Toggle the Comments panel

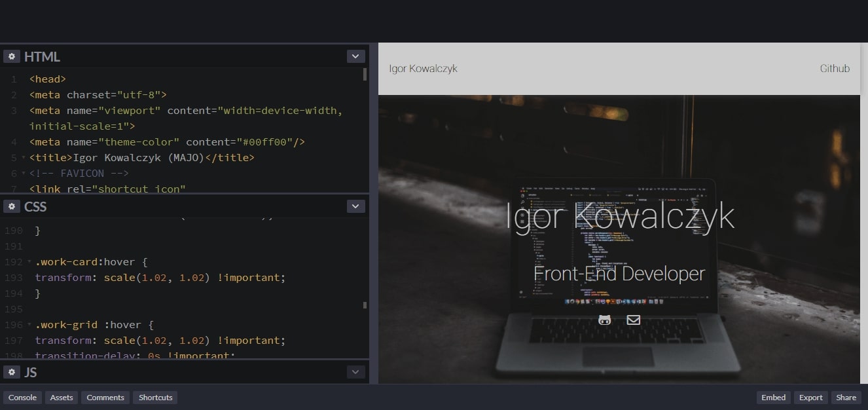pyautogui.click(x=105, y=398)
